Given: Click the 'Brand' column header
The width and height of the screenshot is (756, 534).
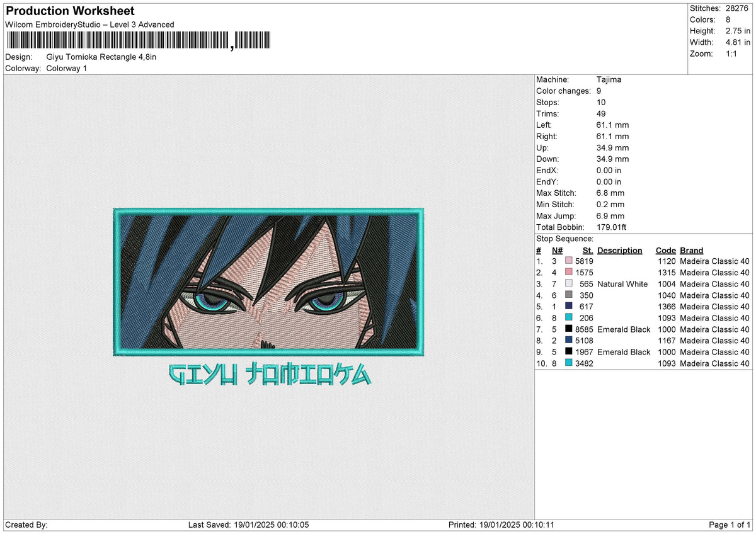Looking at the screenshot, I should pos(692,250).
